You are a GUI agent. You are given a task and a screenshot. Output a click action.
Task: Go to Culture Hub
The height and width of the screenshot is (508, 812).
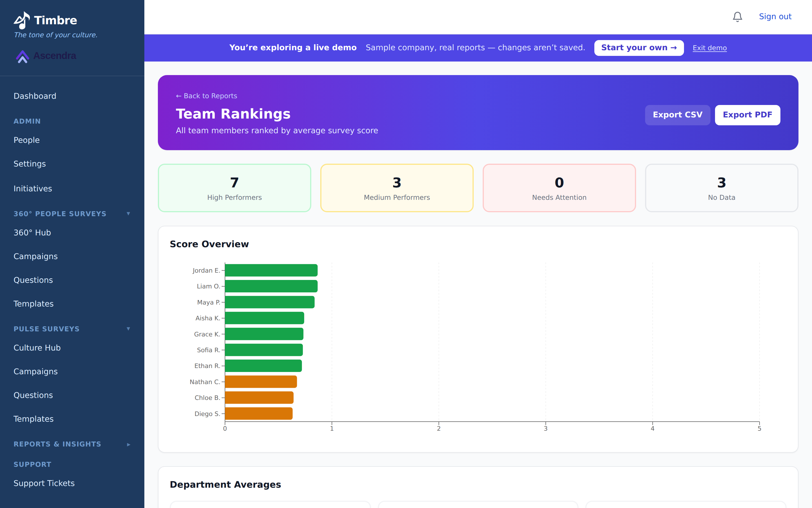tap(37, 348)
